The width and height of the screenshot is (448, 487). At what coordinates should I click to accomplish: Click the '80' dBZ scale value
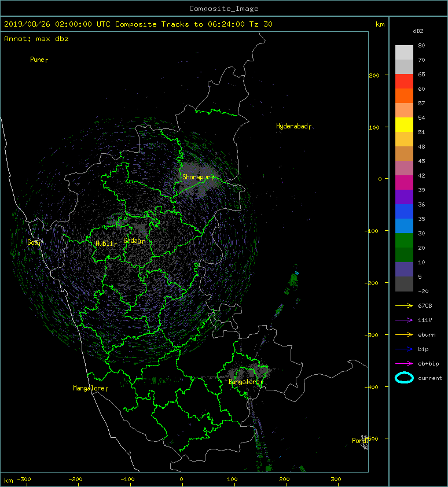421,45
